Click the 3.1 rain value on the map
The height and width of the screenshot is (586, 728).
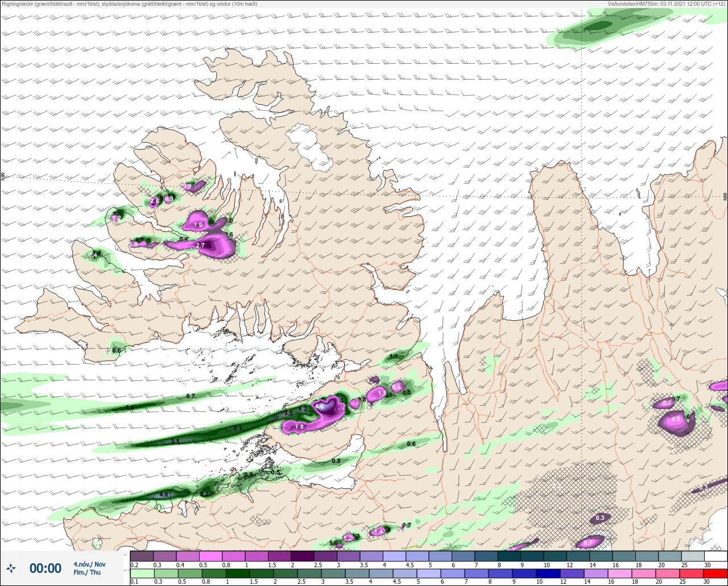[176, 441]
